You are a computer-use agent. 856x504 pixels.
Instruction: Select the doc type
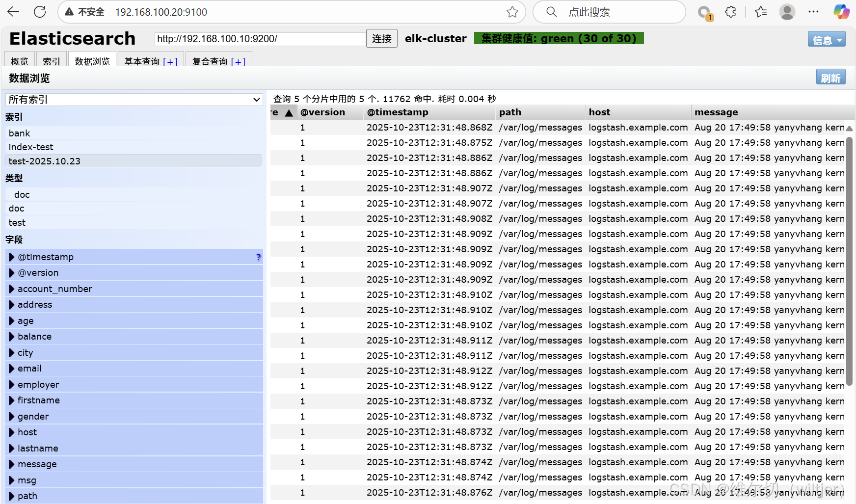pyautogui.click(x=134, y=209)
